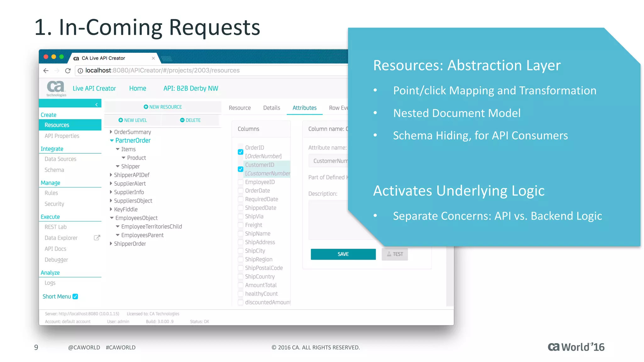
Task: Click the Attribute name input field
Action: [x=328, y=161]
